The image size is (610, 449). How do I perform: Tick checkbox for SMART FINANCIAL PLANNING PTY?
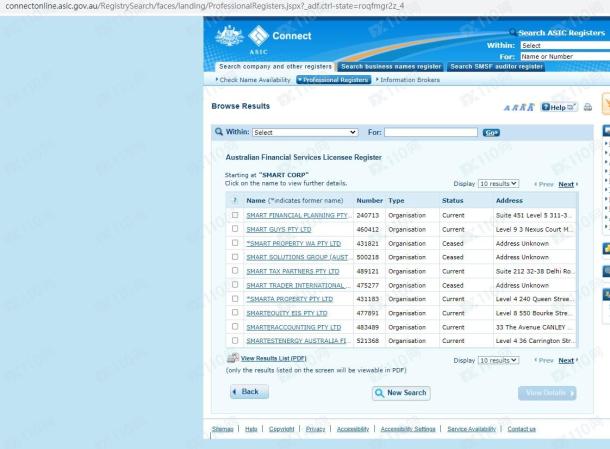click(235, 215)
